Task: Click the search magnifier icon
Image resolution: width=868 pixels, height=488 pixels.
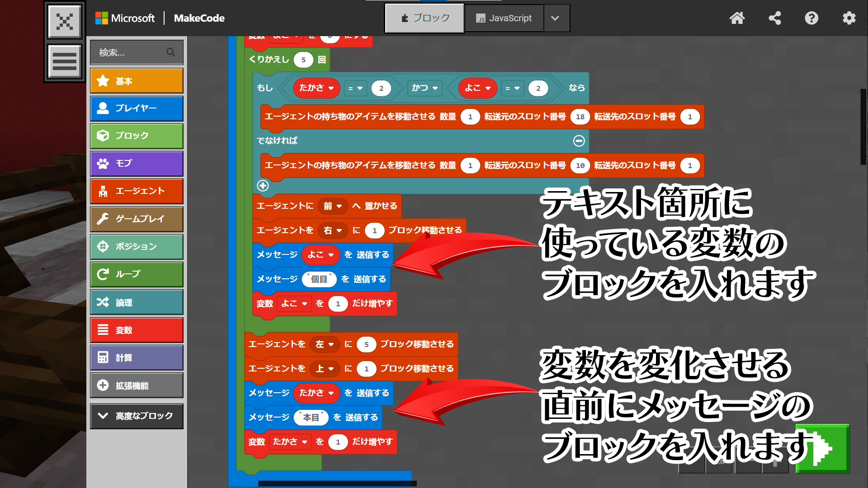Action: [x=170, y=52]
